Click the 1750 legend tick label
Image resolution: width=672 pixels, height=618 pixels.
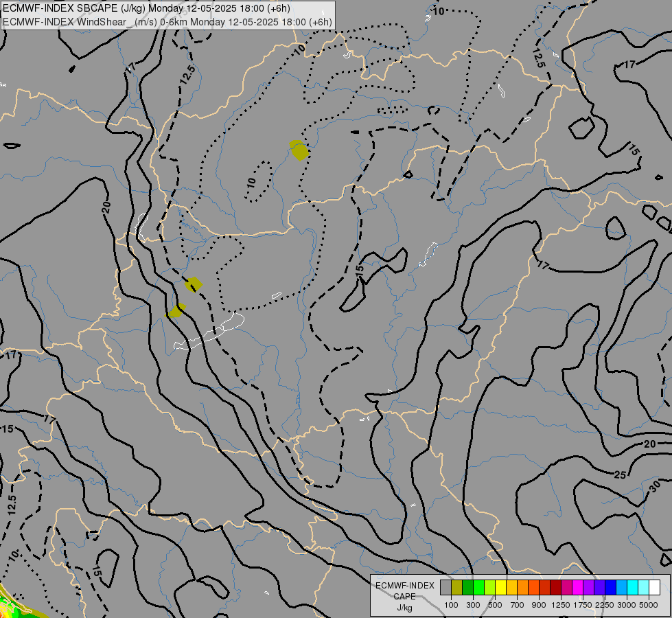coord(583,605)
